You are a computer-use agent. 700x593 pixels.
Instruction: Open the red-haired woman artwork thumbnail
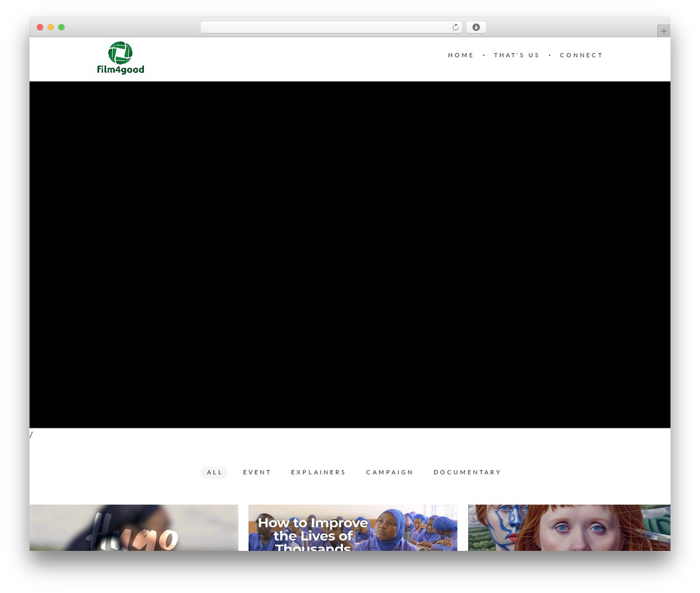pyautogui.click(x=569, y=527)
